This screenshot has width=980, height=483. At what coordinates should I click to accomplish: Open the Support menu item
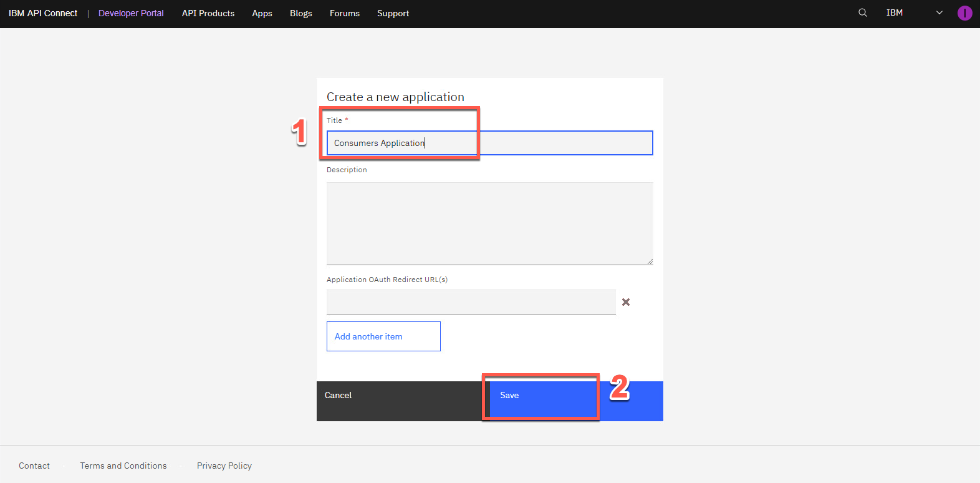tap(393, 13)
